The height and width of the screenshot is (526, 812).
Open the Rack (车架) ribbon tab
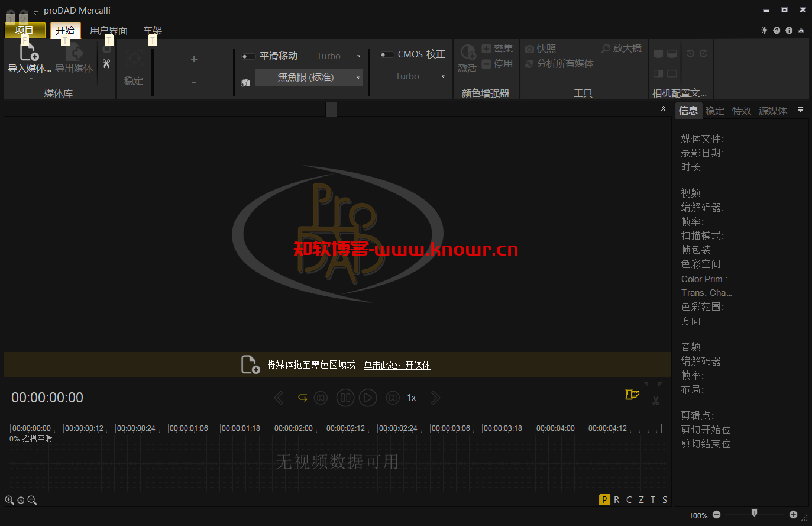click(153, 31)
